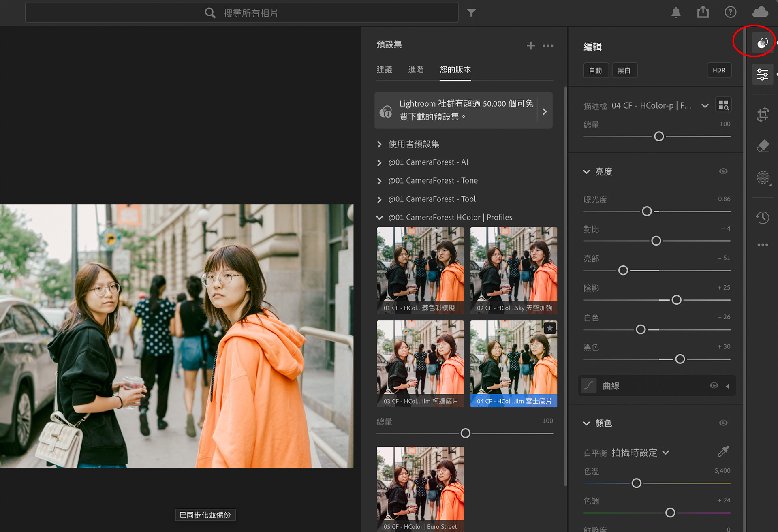Toggle visibility eye for 曲線 section
The height and width of the screenshot is (532, 778).
(x=714, y=385)
